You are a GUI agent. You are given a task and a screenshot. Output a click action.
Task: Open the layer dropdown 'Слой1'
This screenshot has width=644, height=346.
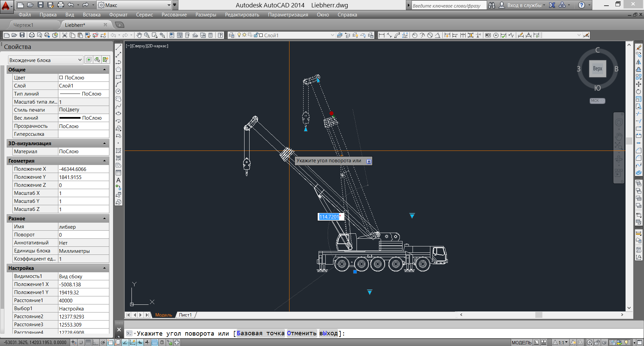click(299, 35)
